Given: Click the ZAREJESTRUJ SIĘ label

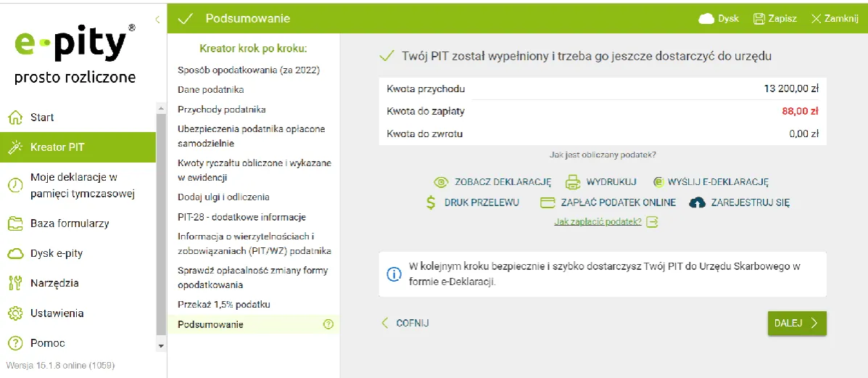Looking at the screenshot, I should click(750, 202).
